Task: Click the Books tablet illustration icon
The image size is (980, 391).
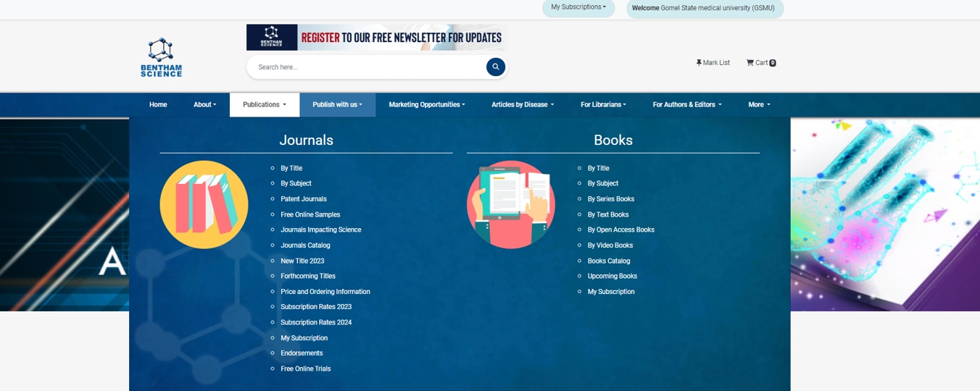Action: [x=511, y=205]
